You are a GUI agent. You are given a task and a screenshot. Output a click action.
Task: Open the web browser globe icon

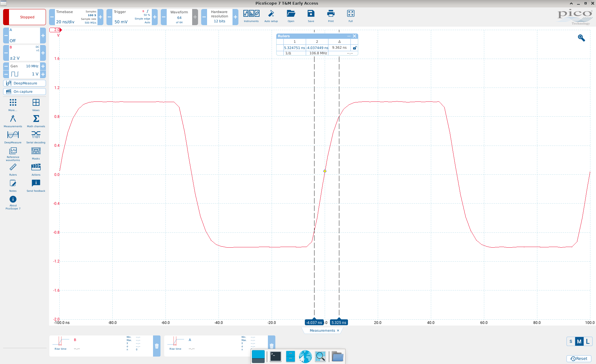coord(305,357)
